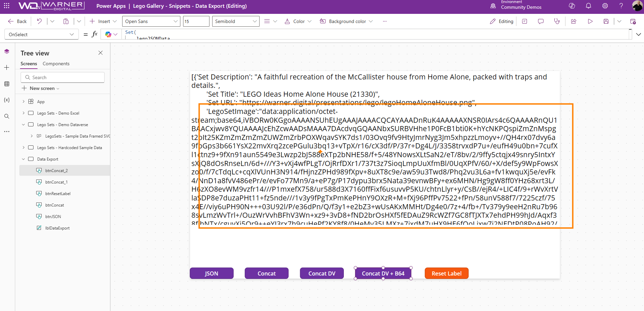This screenshot has width=644, height=311.
Task: Click the font size field showing 15
Action: tap(196, 21)
